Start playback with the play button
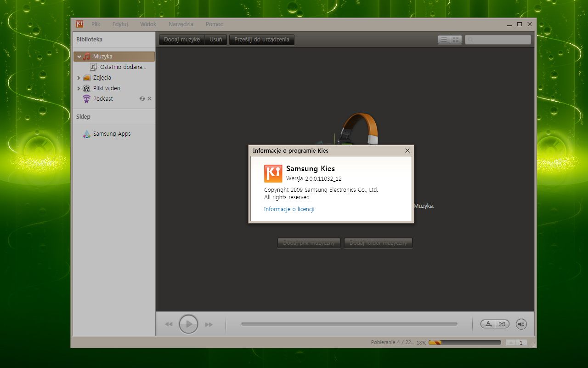 pyautogui.click(x=188, y=324)
